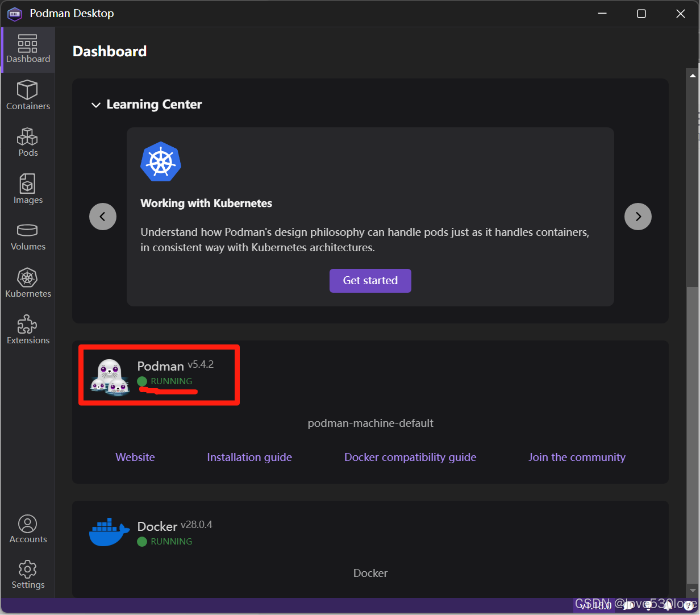Select Kubernetes in the sidebar
This screenshot has width=700, height=615.
28,283
